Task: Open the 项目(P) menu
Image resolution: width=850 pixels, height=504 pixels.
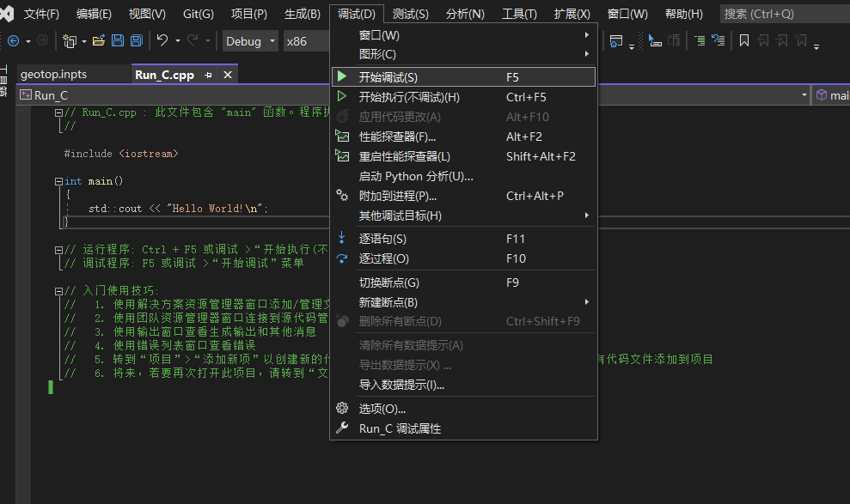Action: [249, 14]
